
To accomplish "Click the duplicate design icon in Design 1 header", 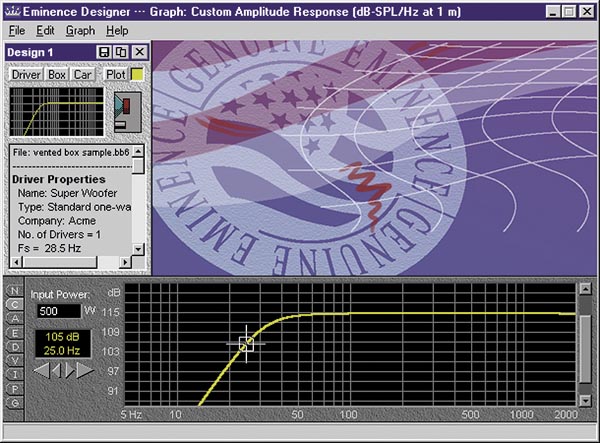I will pos(121,52).
